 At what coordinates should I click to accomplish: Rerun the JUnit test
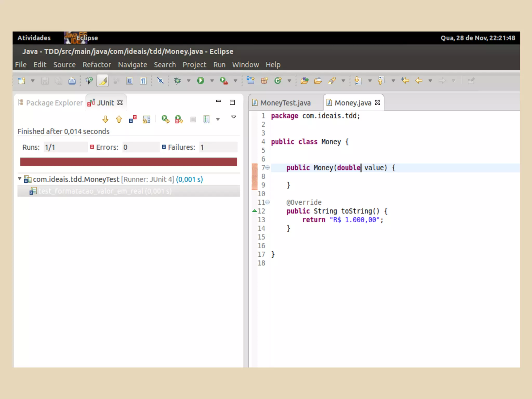pyautogui.click(x=165, y=119)
